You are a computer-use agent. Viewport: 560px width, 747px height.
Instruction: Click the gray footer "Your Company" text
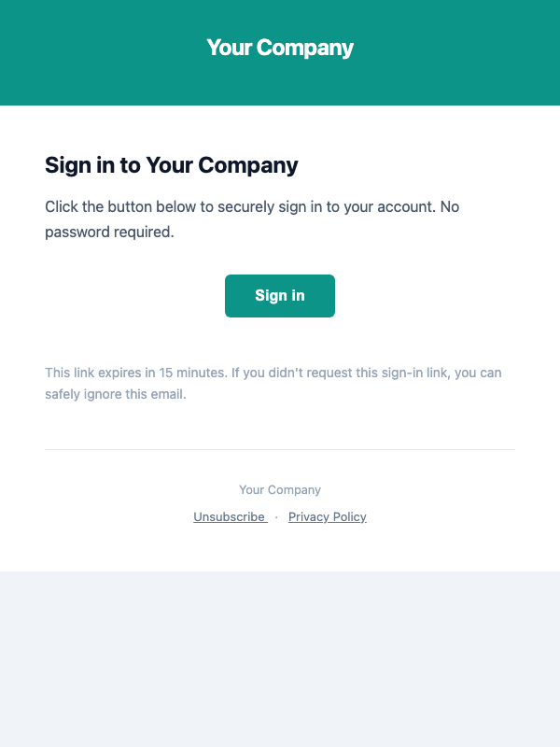click(x=280, y=489)
